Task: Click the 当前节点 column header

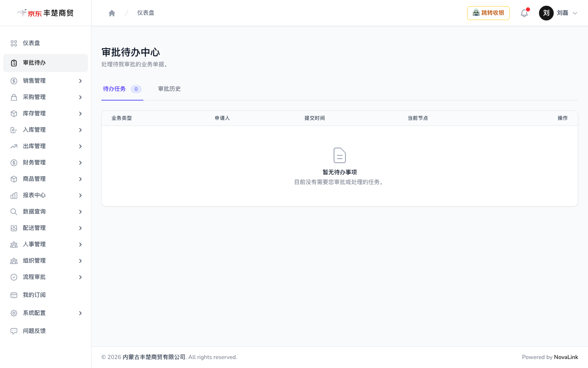Action: tap(418, 118)
